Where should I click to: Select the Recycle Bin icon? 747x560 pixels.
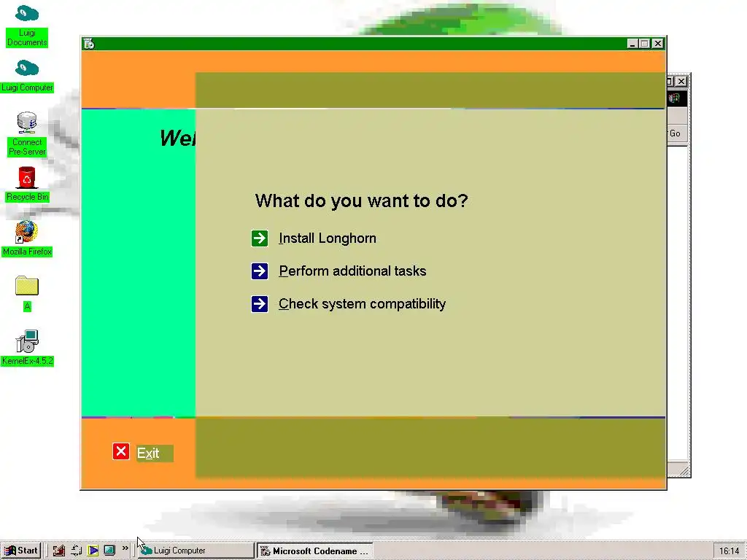tap(27, 184)
